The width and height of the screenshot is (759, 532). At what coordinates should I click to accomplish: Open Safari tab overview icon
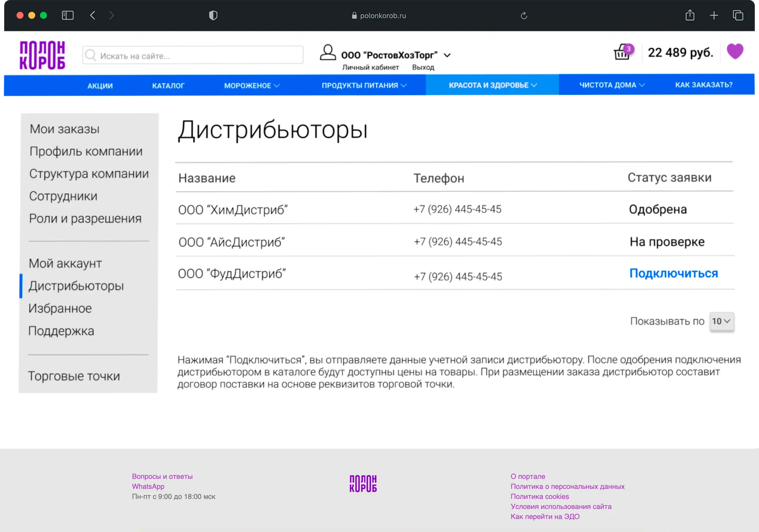click(x=738, y=15)
